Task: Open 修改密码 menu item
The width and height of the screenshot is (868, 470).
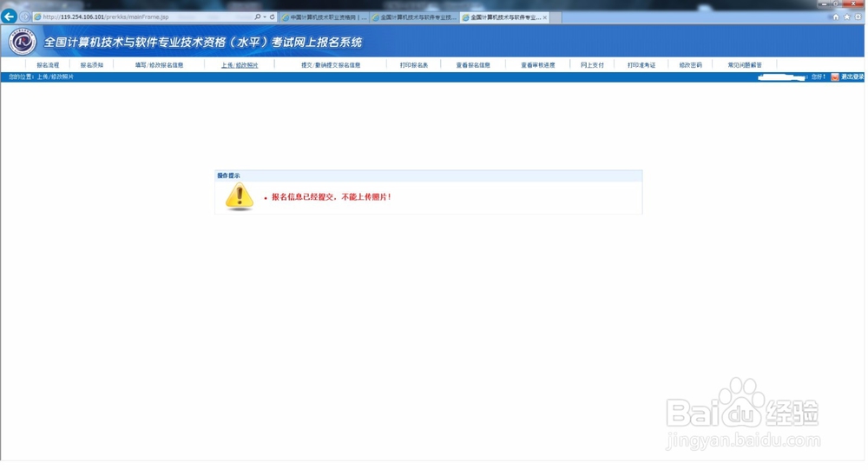Action: click(690, 65)
